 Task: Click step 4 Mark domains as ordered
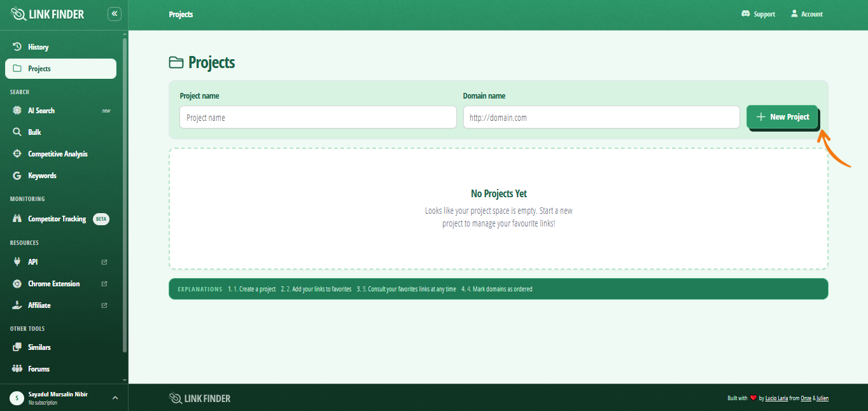click(497, 289)
